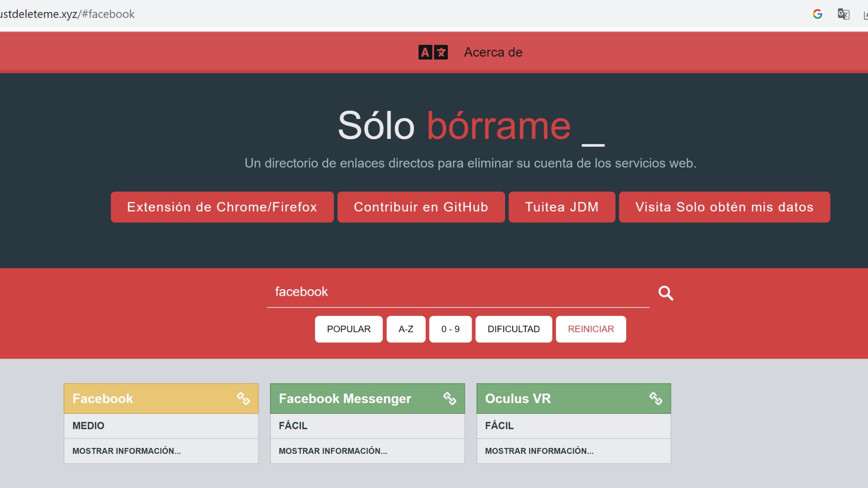The height and width of the screenshot is (488, 868).
Task: Click the Google Translate icon in address bar
Action: [x=843, y=14]
